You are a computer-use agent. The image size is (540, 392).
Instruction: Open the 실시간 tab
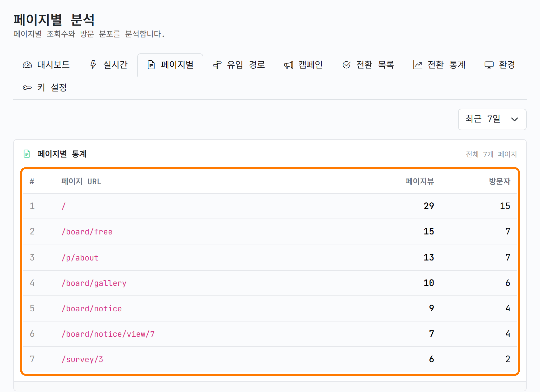109,65
